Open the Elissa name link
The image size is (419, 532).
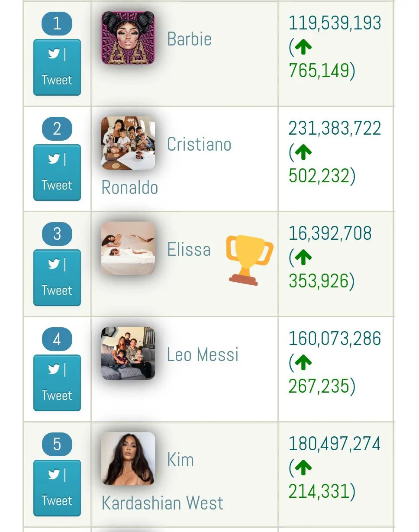tap(189, 250)
